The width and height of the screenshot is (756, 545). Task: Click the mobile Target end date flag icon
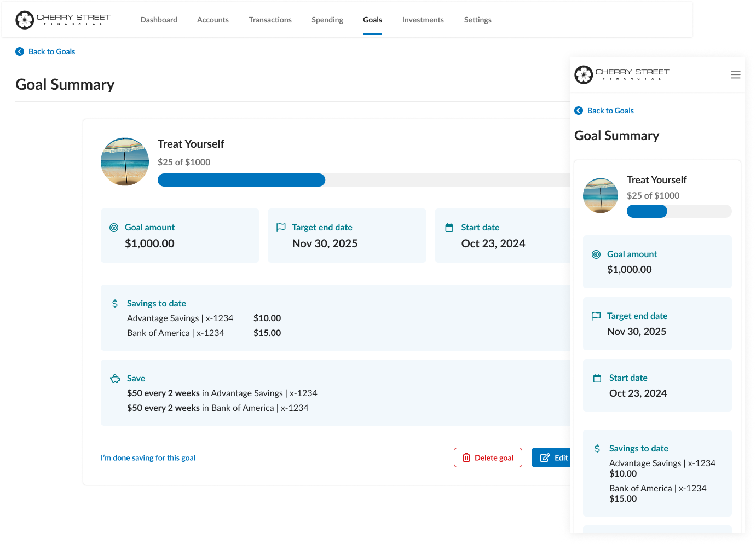(x=596, y=316)
